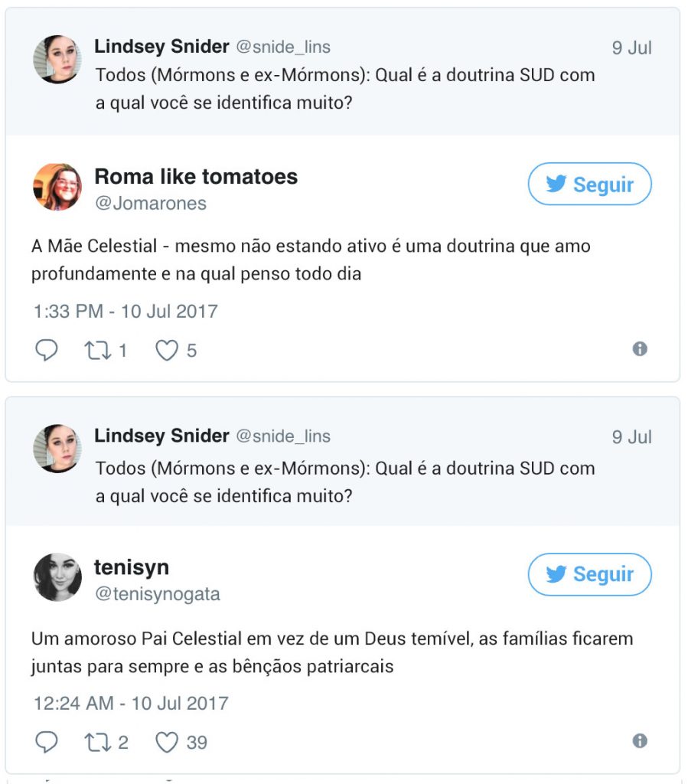Retweet tenisyn's Pai Celestial tweet
Viewport: 688px width, 784px height.
click(x=97, y=742)
